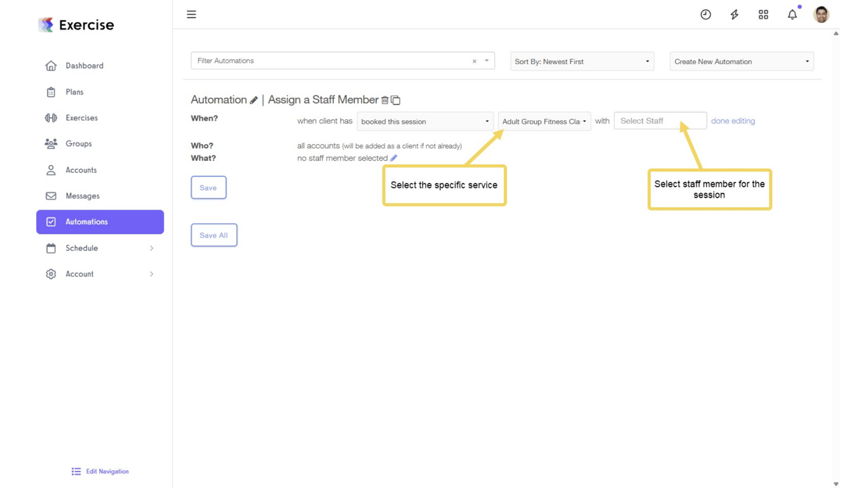
Task: Click the pencil icon beside no staff member selected
Action: coord(393,158)
